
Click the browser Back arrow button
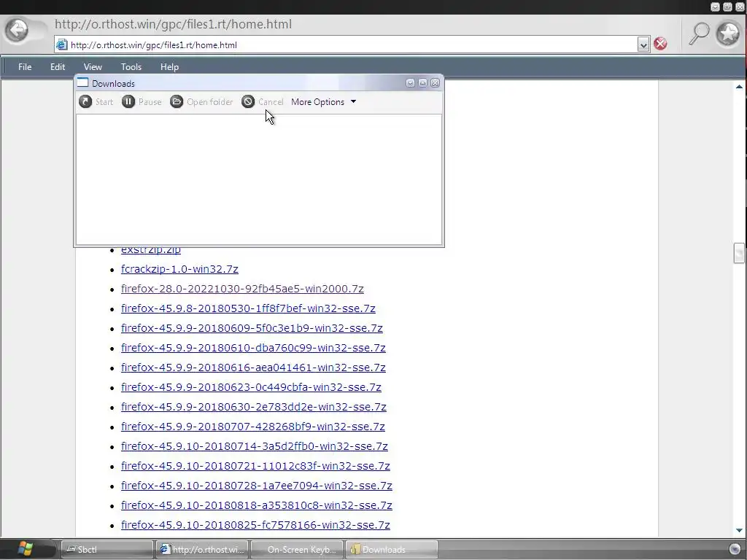coord(18,31)
